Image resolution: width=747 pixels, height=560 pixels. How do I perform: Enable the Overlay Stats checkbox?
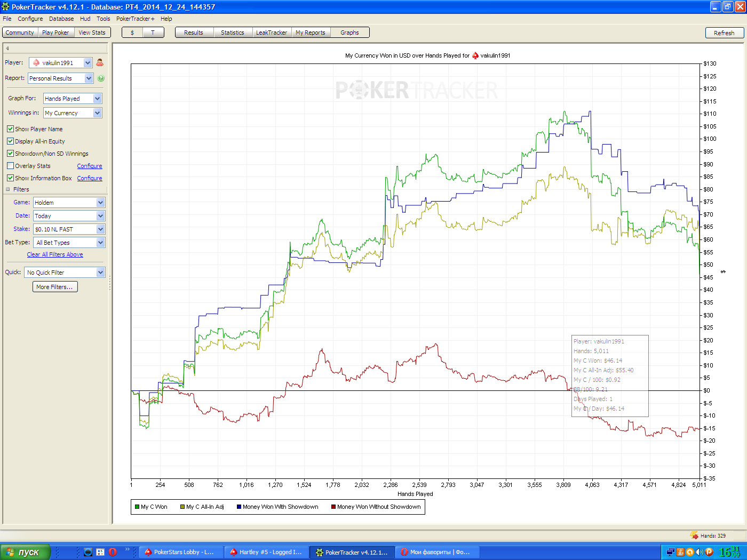coord(10,166)
